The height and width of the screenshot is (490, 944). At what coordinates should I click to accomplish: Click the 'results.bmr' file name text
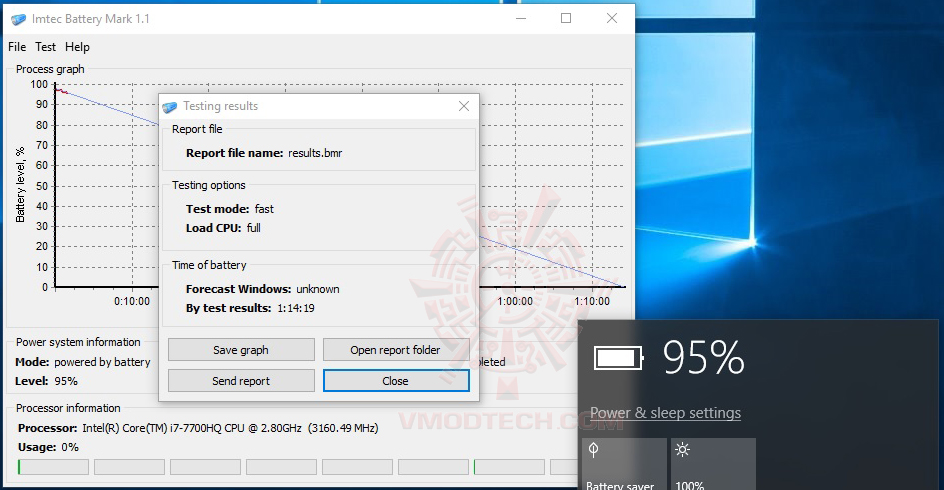(315, 153)
